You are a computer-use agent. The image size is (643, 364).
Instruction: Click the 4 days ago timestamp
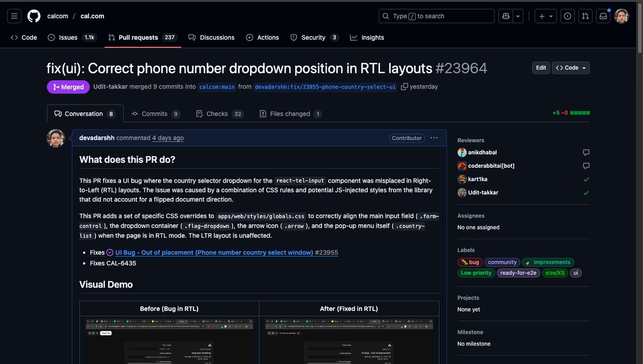(x=168, y=138)
